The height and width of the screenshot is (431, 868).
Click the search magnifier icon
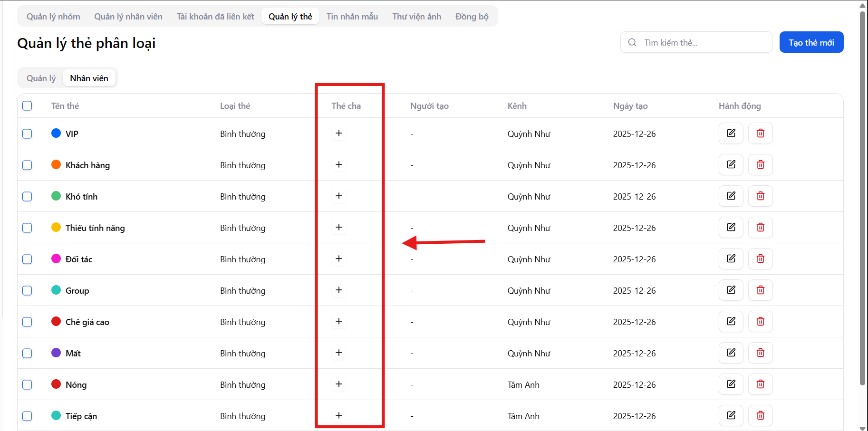632,42
